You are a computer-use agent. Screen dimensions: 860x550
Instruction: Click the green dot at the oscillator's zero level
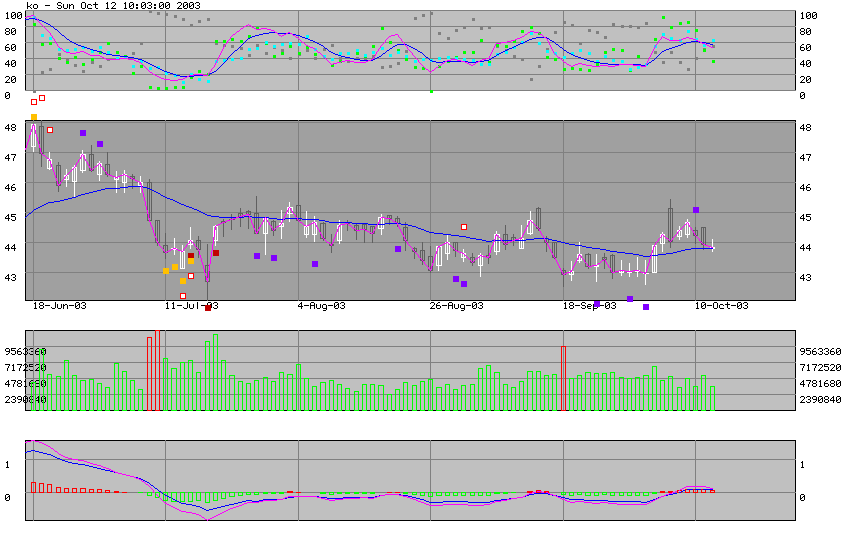click(432, 92)
